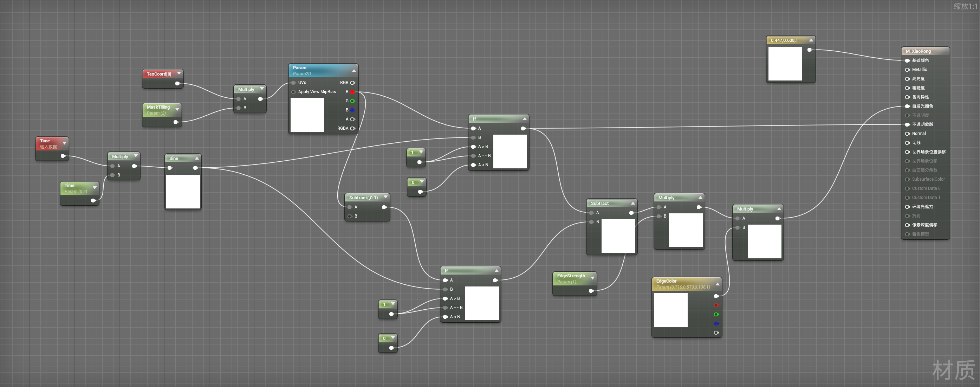The image size is (980, 387).
Task: Toggle the Apply View MipBias checkbox
Action: (293, 92)
